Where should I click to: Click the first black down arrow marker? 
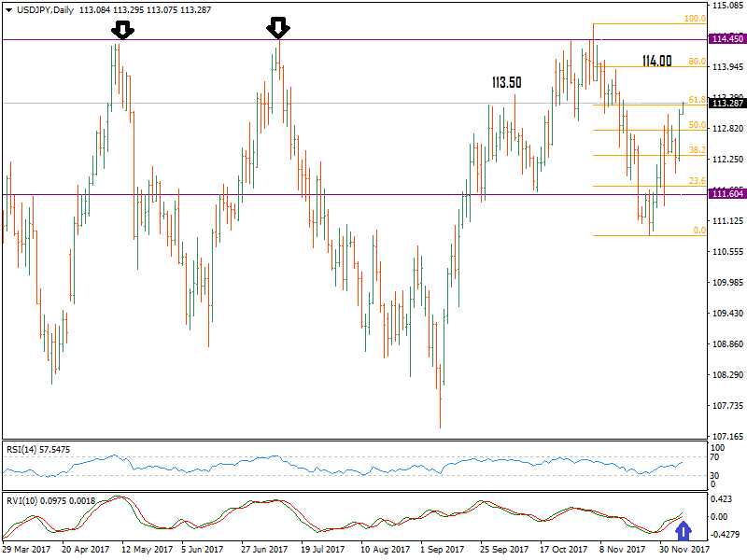pyautogui.click(x=122, y=29)
